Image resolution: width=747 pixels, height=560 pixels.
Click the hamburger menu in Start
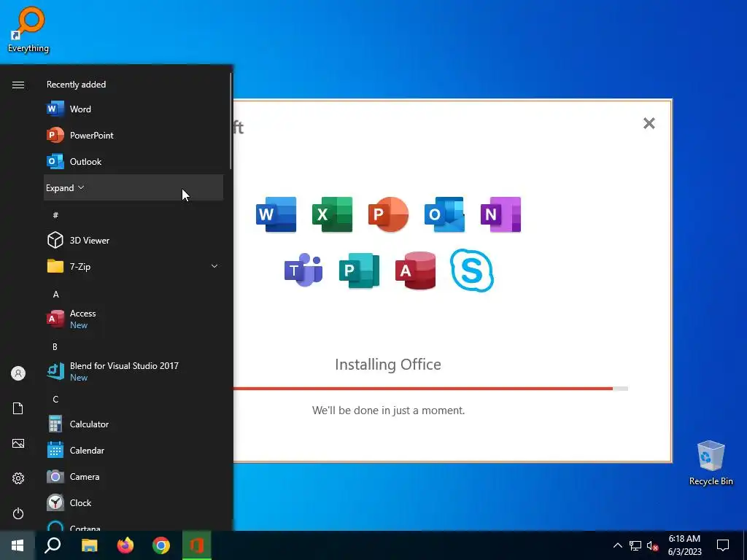pyautogui.click(x=18, y=85)
